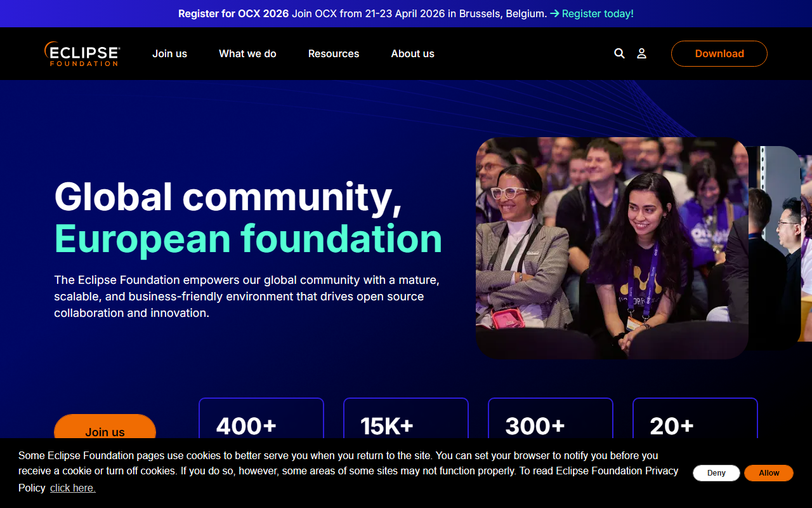Click the 15K+ statistics card

(x=406, y=418)
